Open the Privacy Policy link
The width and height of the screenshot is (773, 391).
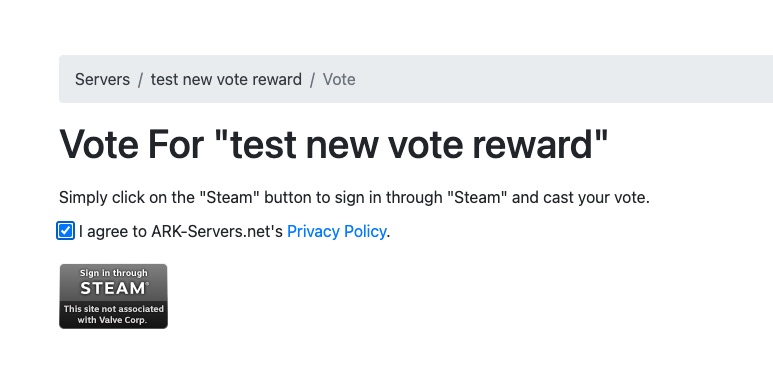click(x=336, y=231)
